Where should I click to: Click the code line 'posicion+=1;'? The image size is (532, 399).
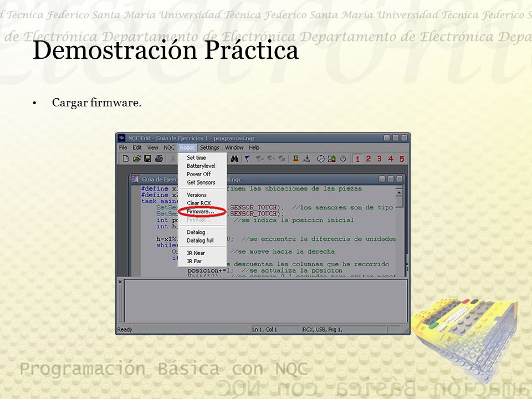(x=211, y=271)
